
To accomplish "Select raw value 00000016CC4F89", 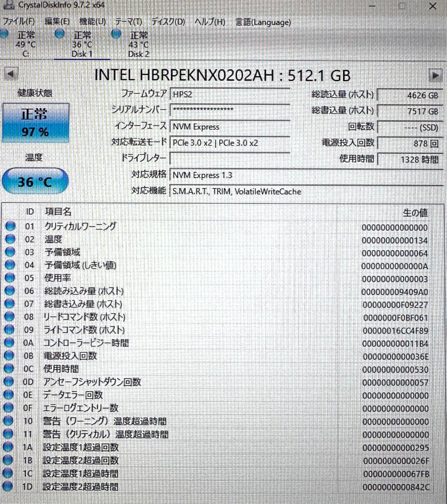I will click(x=396, y=331).
